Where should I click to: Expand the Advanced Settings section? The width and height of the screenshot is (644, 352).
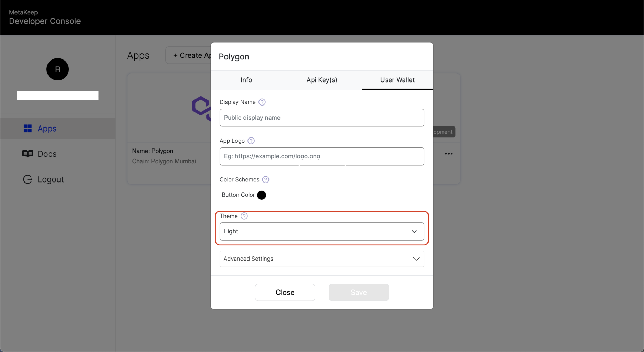(322, 259)
